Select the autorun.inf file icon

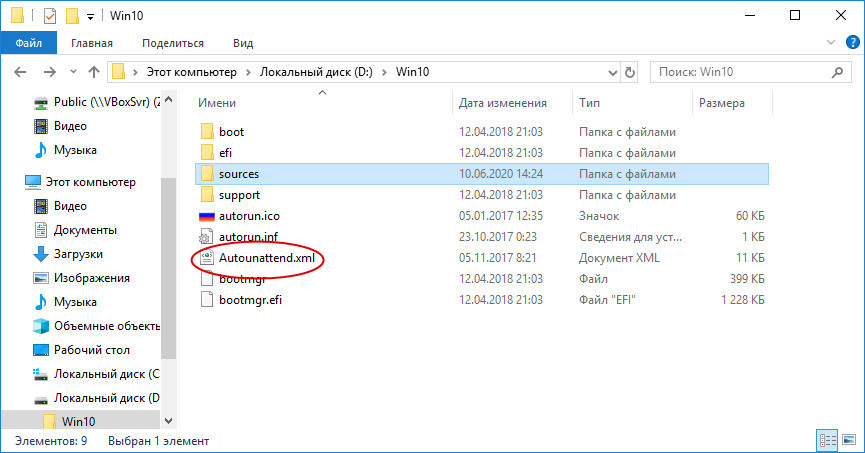(206, 237)
